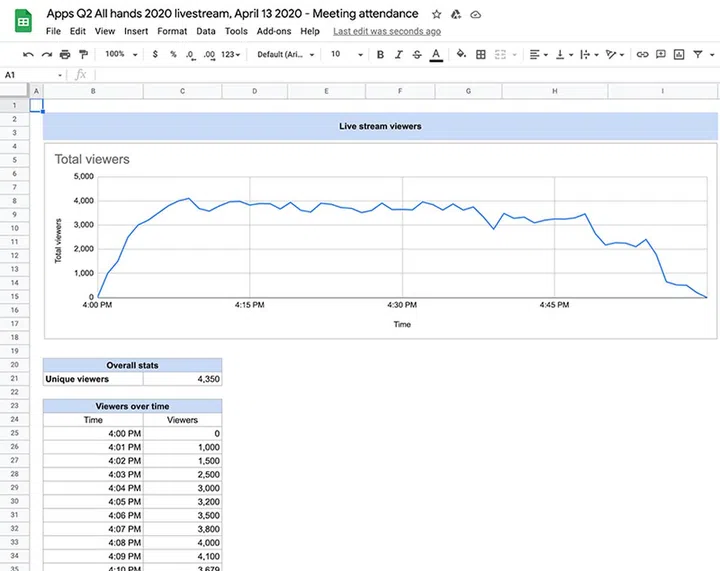Toggle bold formatting
The image size is (720, 571).
(x=380, y=54)
